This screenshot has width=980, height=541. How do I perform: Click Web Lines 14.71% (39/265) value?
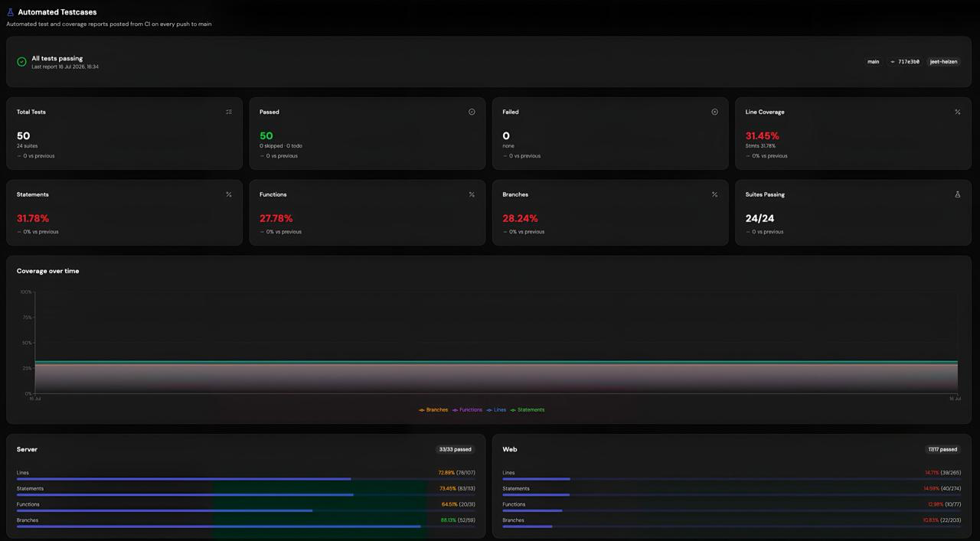pyautogui.click(x=942, y=473)
